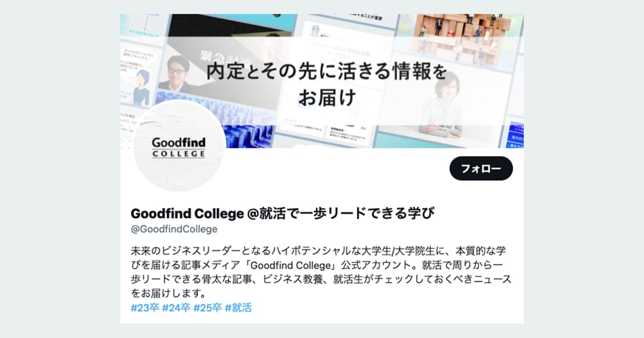Open the #25卒 hashtag

[208, 308]
